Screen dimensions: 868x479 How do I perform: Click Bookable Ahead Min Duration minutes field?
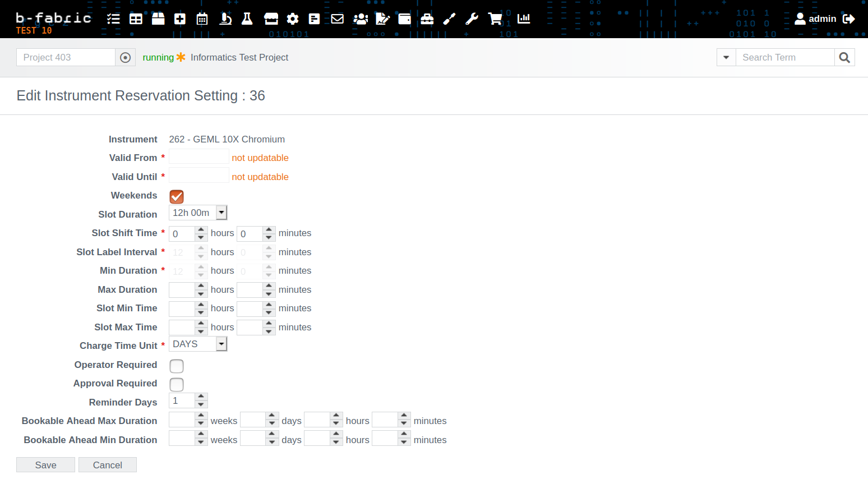click(x=391, y=438)
